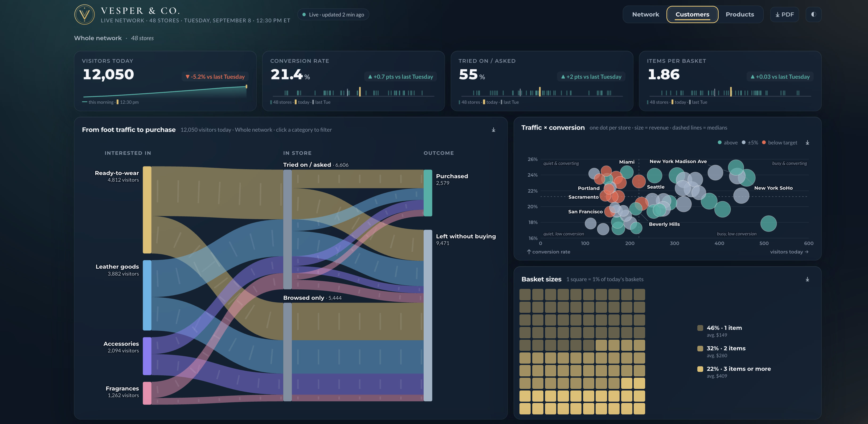The width and height of the screenshot is (868, 424).
Task: Click the large teal dot near 500 visitors
Action: point(768,224)
